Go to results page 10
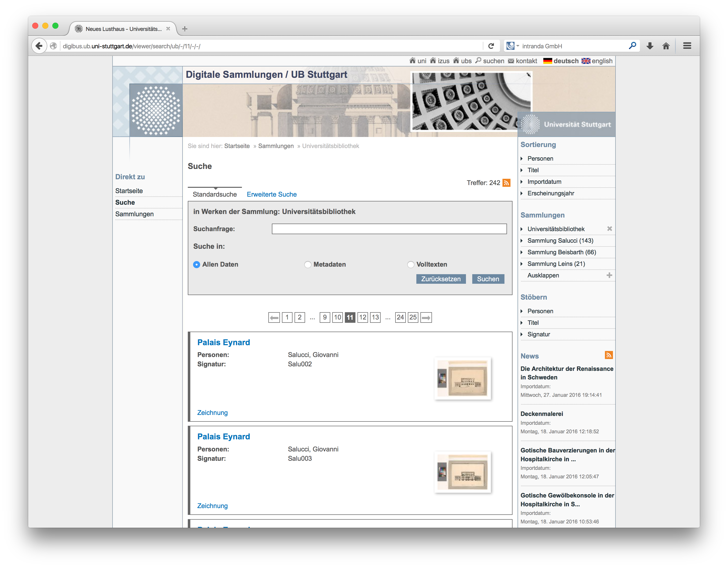The image size is (728, 568). [337, 317]
